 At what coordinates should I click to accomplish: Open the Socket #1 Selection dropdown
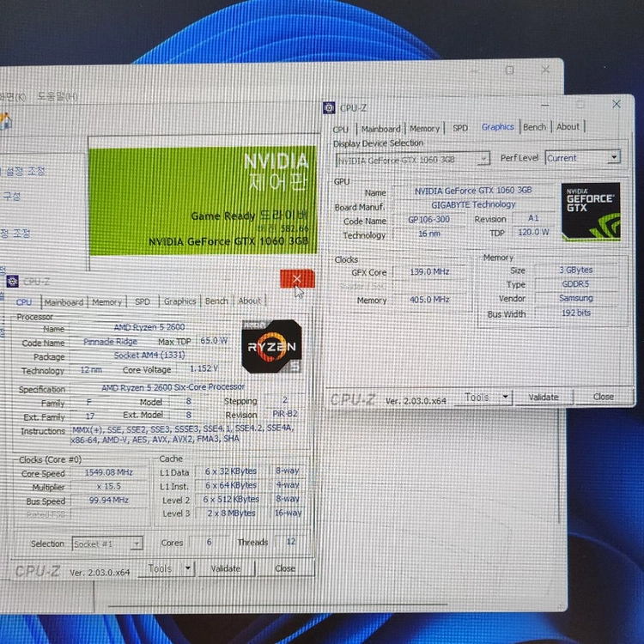[107, 544]
